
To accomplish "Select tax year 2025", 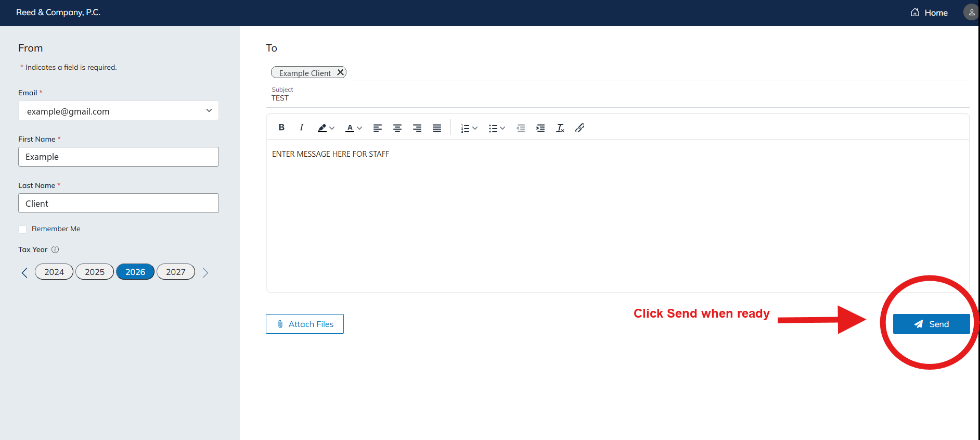I will click(x=95, y=272).
